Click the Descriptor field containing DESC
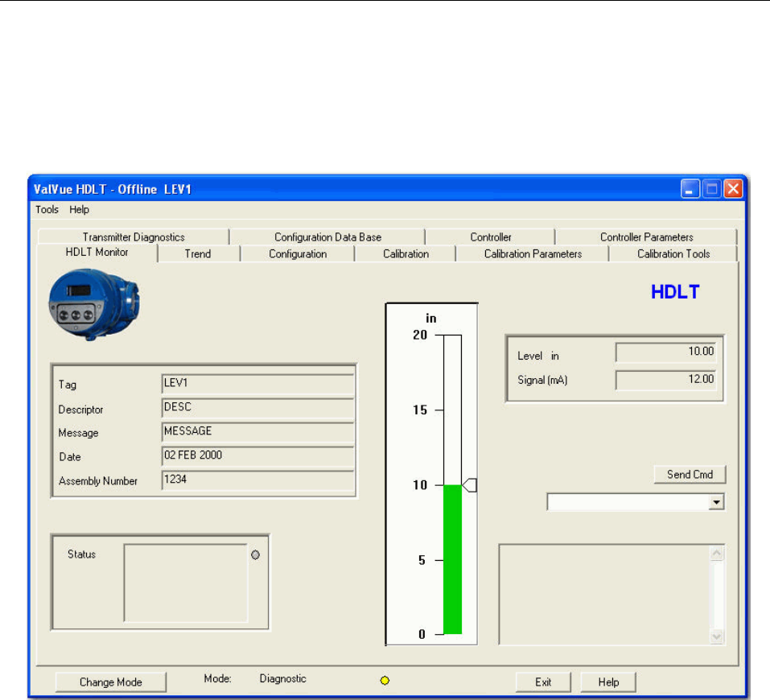 tap(257, 408)
